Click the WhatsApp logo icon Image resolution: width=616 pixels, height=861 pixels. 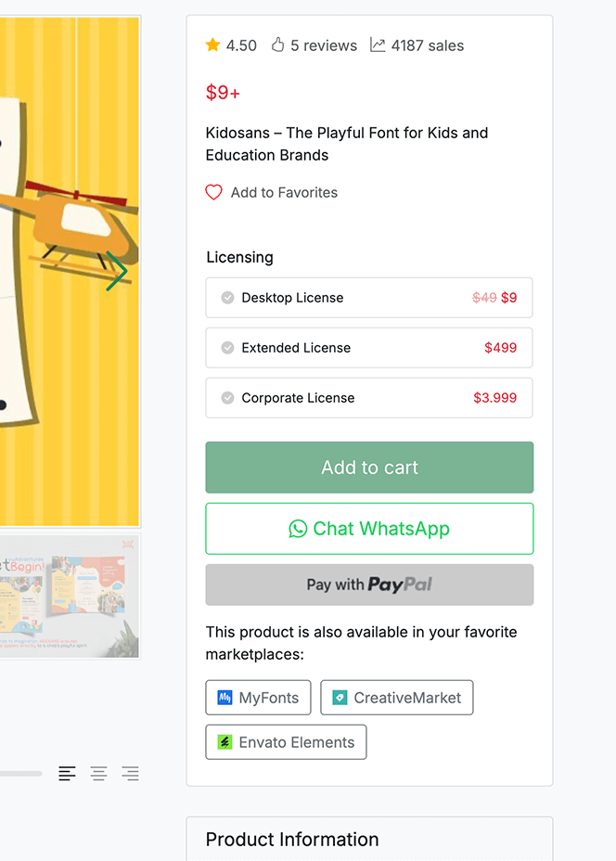298,529
